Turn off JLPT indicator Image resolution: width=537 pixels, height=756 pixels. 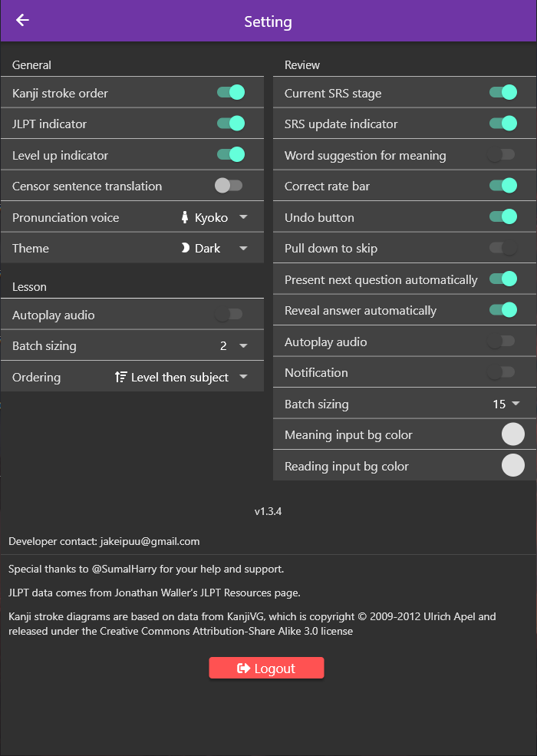point(230,124)
